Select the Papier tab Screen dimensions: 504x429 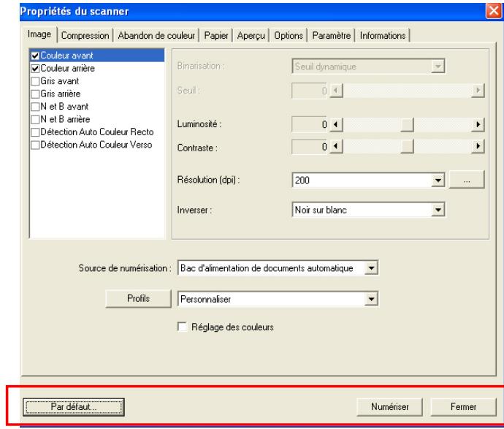pos(216,35)
